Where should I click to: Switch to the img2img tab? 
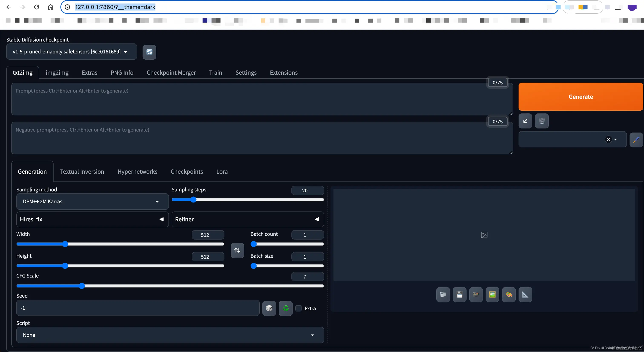tap(57, 72)
